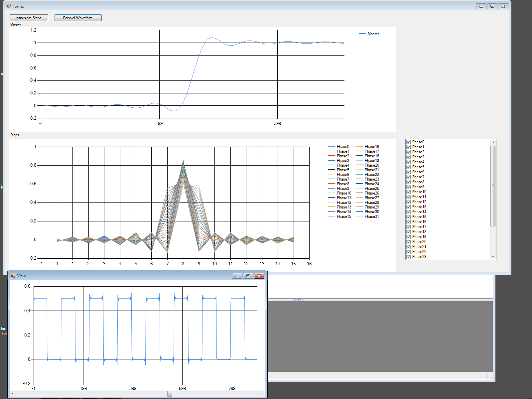Close the View window
This screenshot has width=532, height=399.
[x=259, y=276]
